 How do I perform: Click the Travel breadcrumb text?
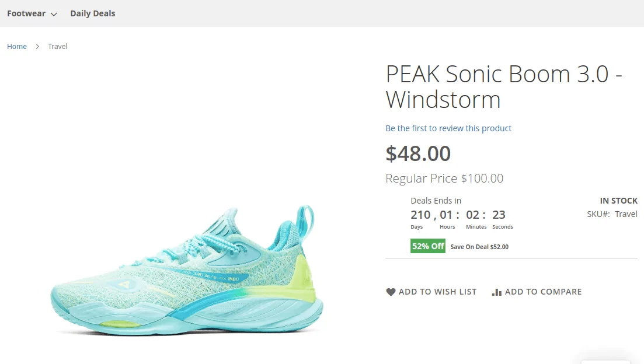(x=58, y=46)
